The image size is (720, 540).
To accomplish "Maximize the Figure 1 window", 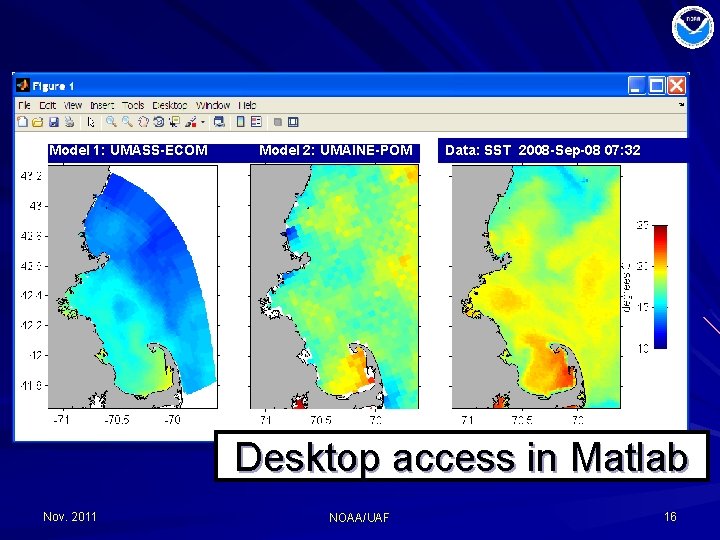I will [657, 85].
